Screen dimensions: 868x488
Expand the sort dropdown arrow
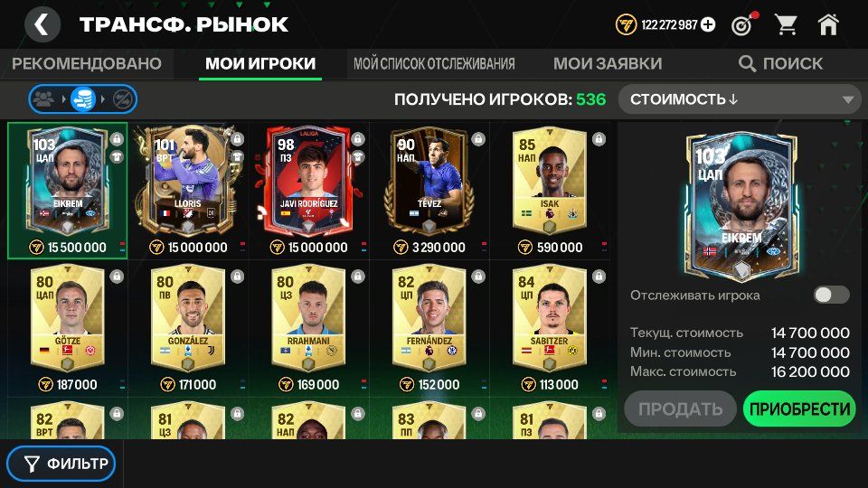point(847,100)
